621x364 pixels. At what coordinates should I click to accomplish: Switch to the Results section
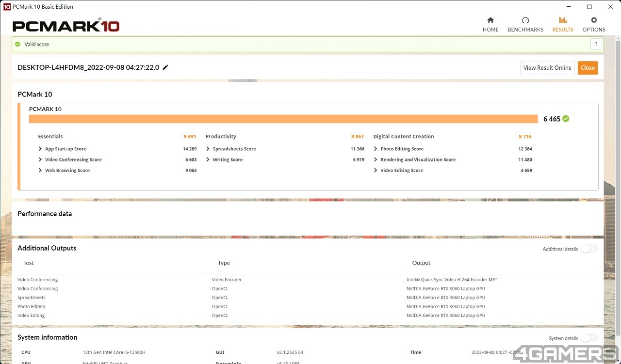pyautogui.click(x=563, y=24)
